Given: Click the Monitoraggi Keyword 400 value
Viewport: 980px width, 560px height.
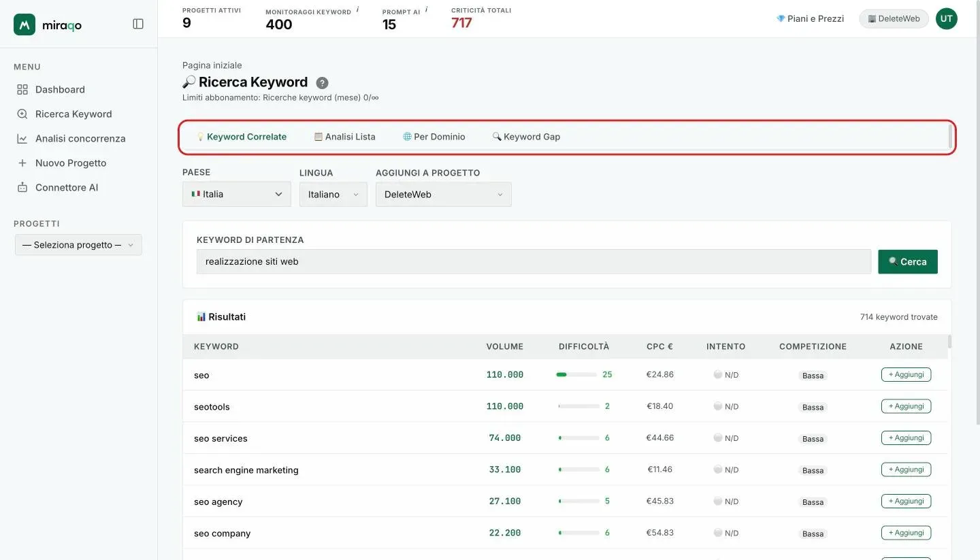Looking at the screenshot, I should (x=279, y=24).
